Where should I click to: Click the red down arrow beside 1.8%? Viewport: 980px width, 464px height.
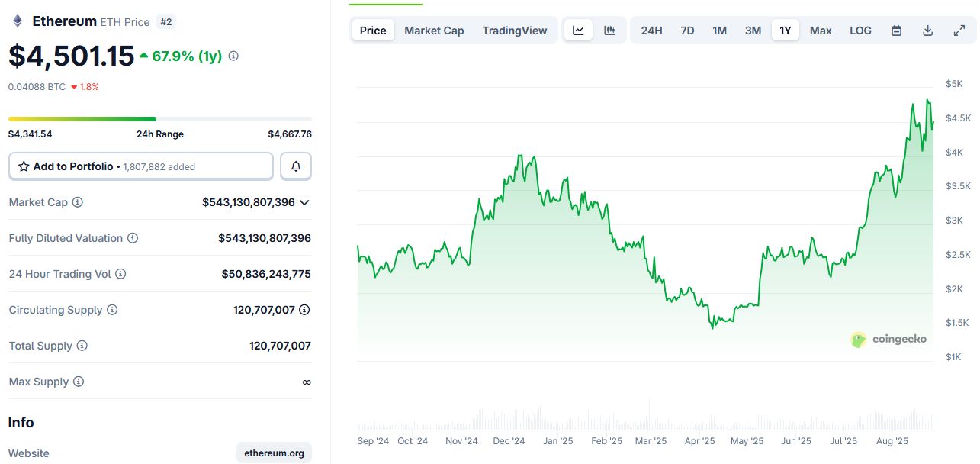(x=74, y=87)
